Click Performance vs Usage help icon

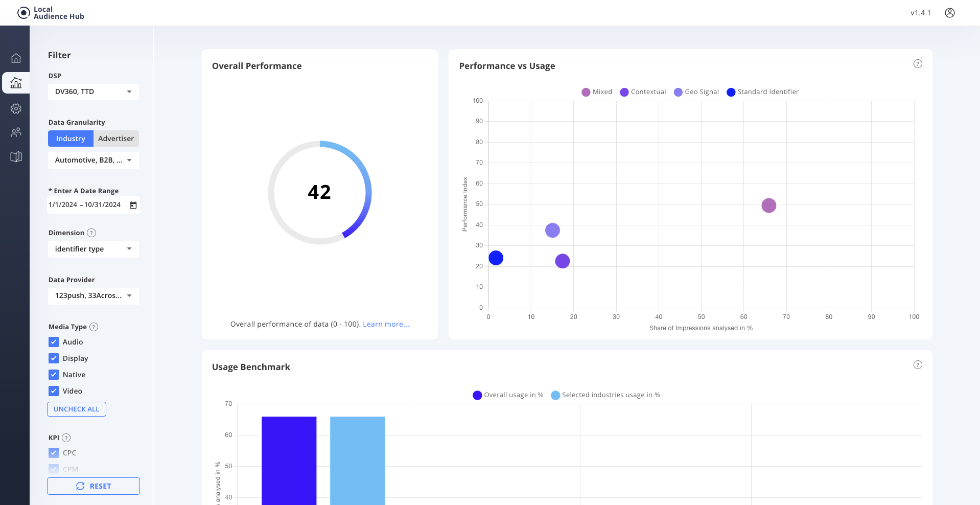click(918, 64)
